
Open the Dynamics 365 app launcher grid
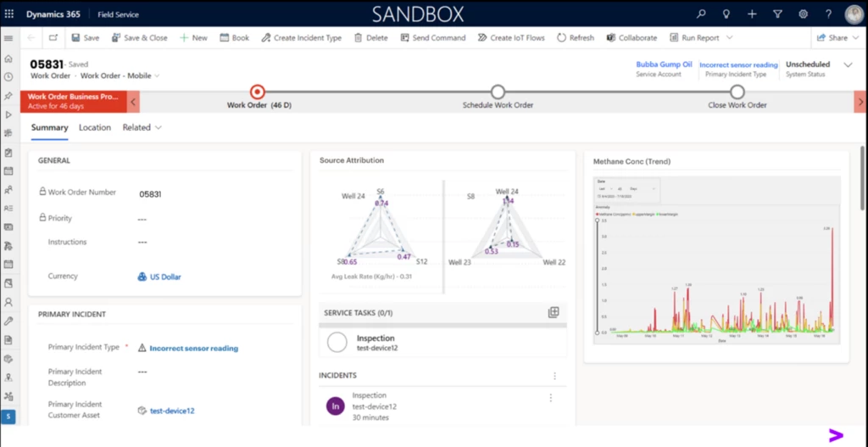[8, 14]
